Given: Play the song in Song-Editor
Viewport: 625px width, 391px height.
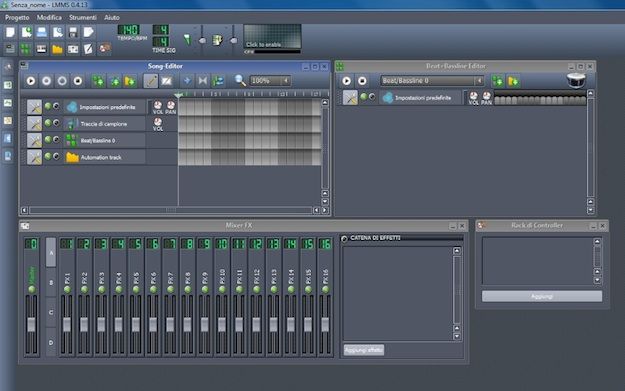Looking at the screenshot, I should tap(31, 81).
